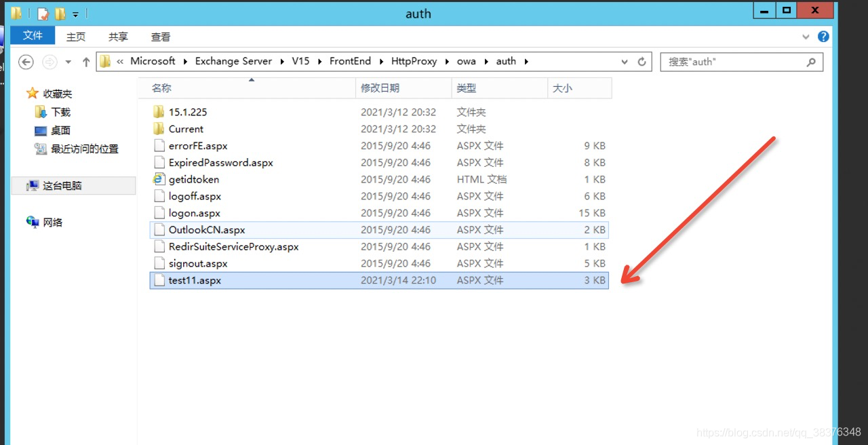
Task: Click the 搜索"auth" search box
Action: pos(741,62)
